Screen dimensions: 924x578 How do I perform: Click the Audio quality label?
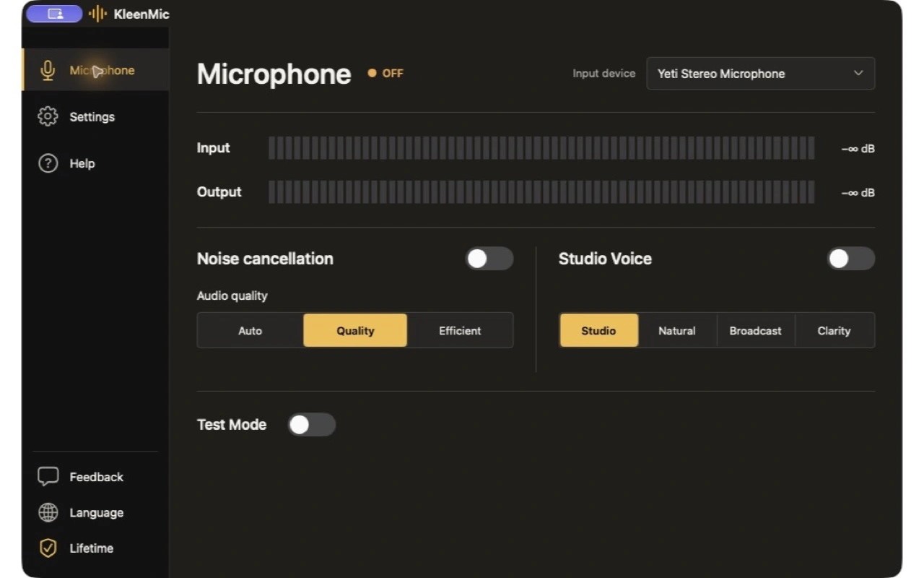(232, 296)
